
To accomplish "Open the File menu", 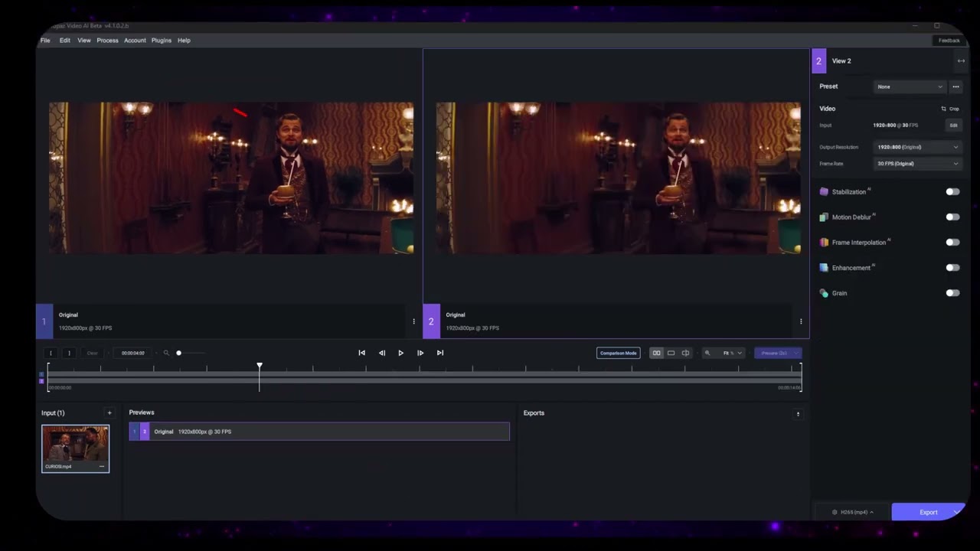I will click(x=45, y=41).
